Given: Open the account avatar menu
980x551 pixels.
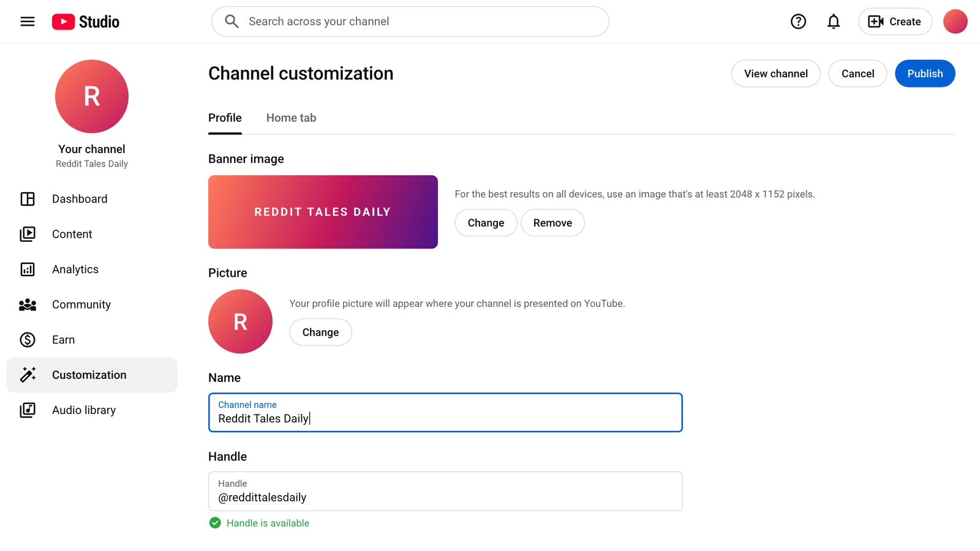Looking at the screenshot, I should [955, 21].
